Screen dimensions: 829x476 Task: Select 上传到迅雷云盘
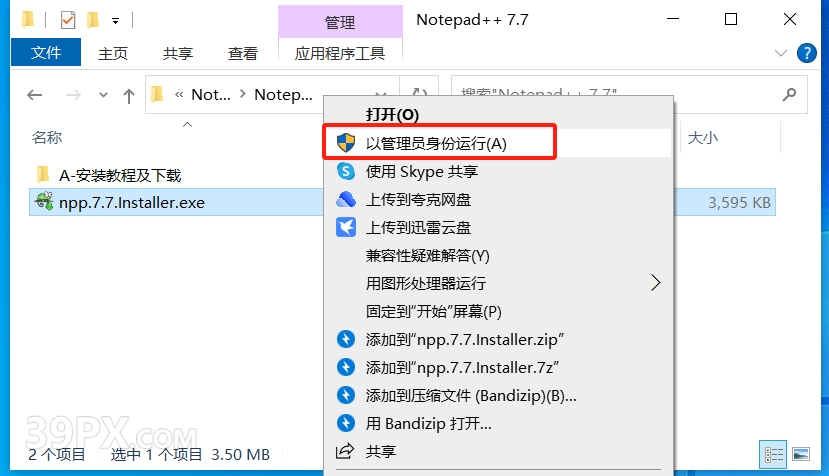(x=418, y=227)
